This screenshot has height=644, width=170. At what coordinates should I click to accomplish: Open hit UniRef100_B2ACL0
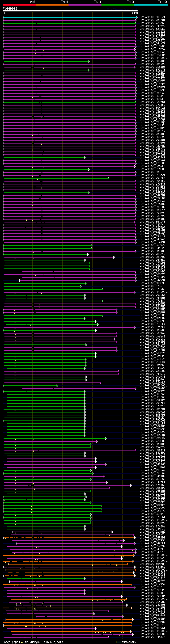click(152, 29)
